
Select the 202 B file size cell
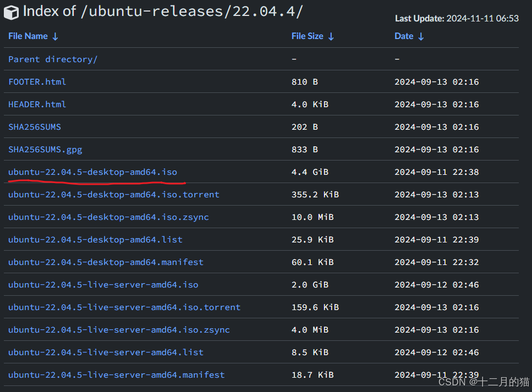tap(305, 127)
